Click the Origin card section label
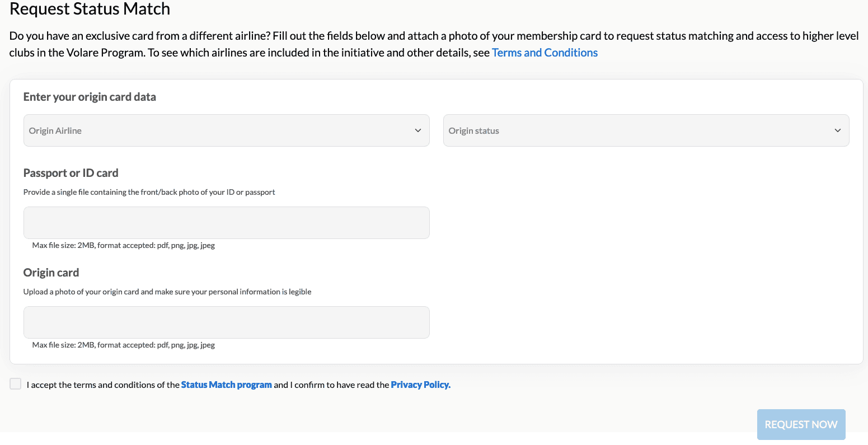Image resolution: width=868 pixels, height=445 pixels. click(51, 273)
